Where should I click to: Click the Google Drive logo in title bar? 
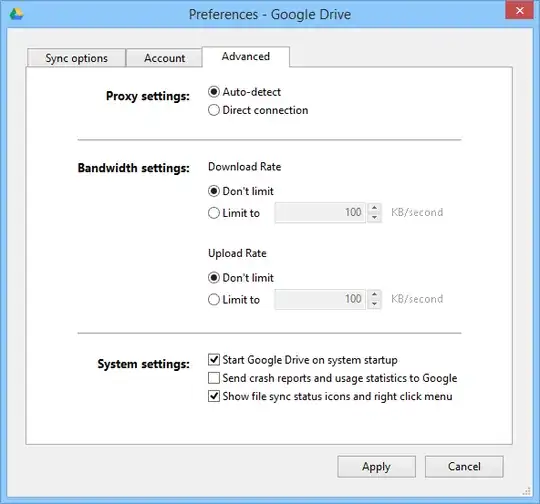(x=16, y=14)
